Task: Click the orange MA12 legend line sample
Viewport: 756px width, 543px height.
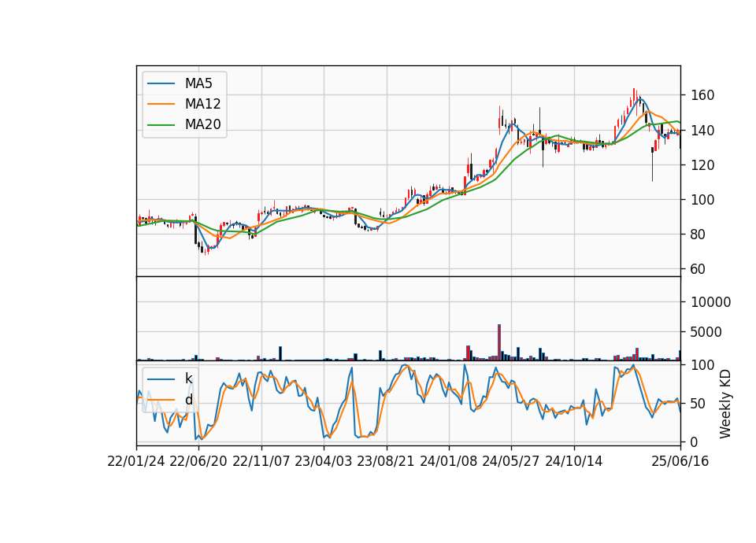Action: coord(161,104)
